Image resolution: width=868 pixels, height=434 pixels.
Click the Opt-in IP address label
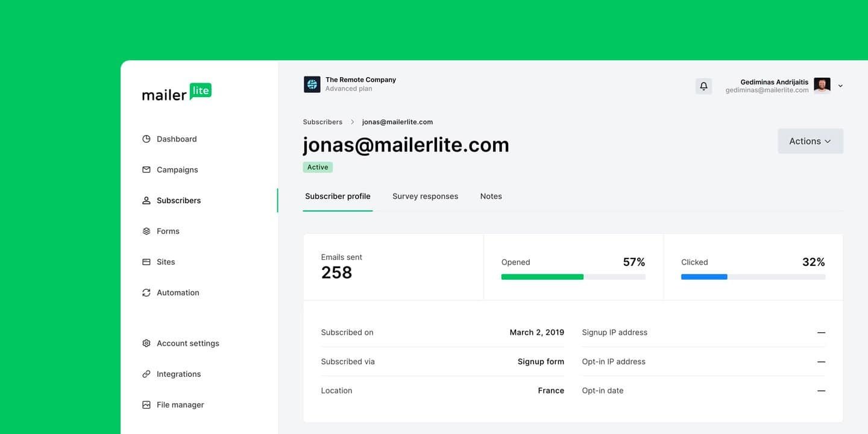coord(614,362)
